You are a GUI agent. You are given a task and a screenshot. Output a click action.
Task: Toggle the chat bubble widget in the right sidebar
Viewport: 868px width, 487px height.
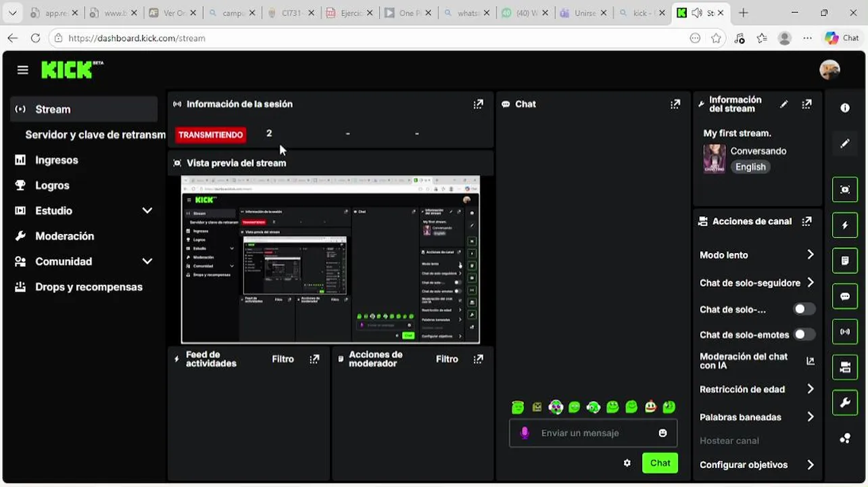click(845, 296)
